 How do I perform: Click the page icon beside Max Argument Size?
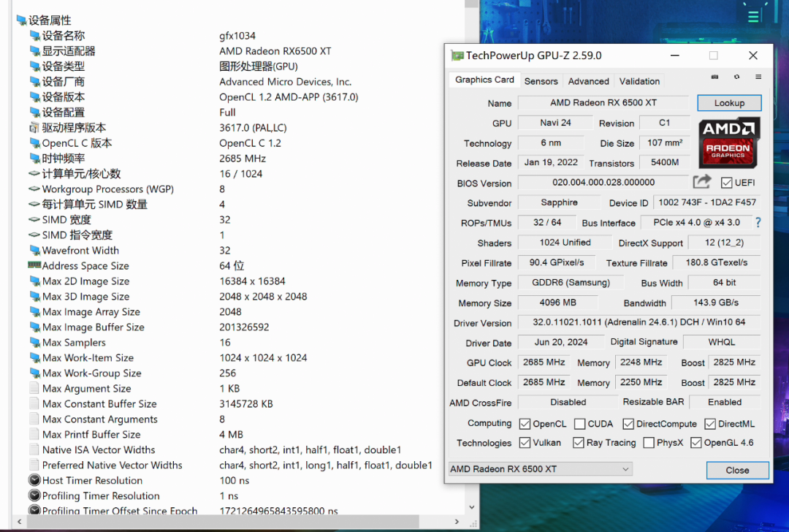pos(34,388)
